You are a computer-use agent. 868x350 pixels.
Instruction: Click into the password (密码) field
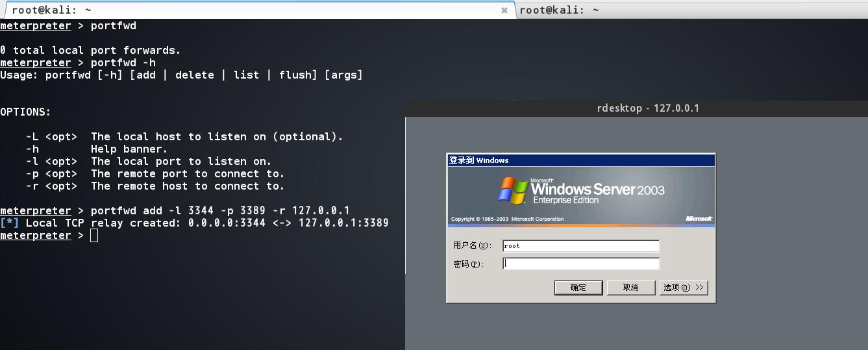pos(581,264)
